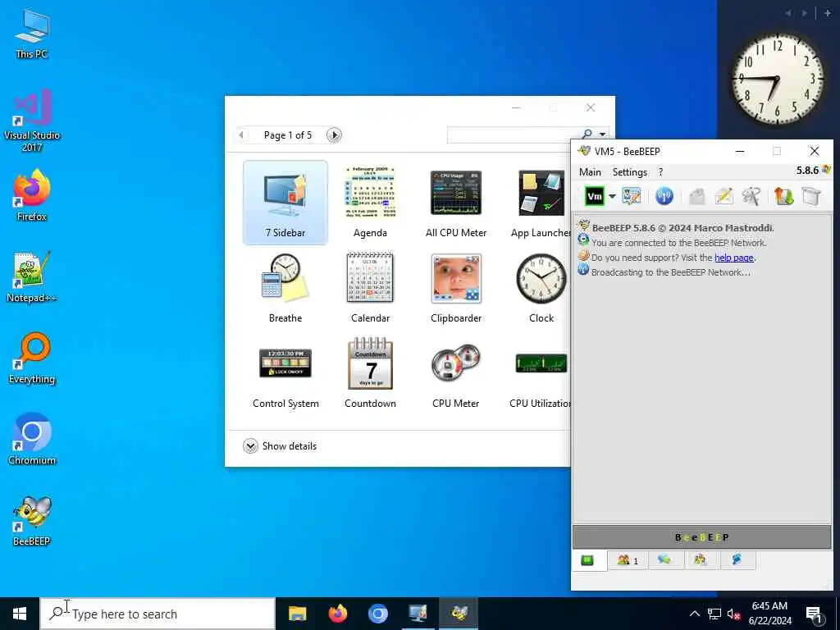
Task: Follow the help page link in BeeBEEP
Action: [734, 258]
